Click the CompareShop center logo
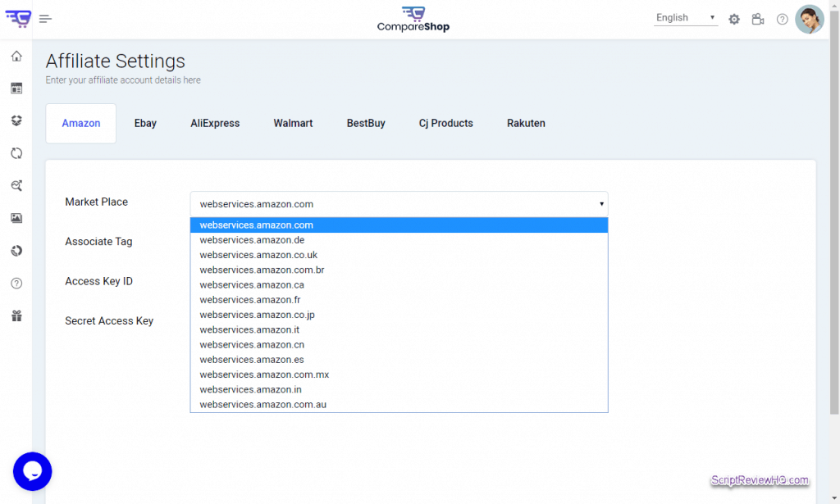This screenshot has width=840, height=504. [x=413, y=20]
